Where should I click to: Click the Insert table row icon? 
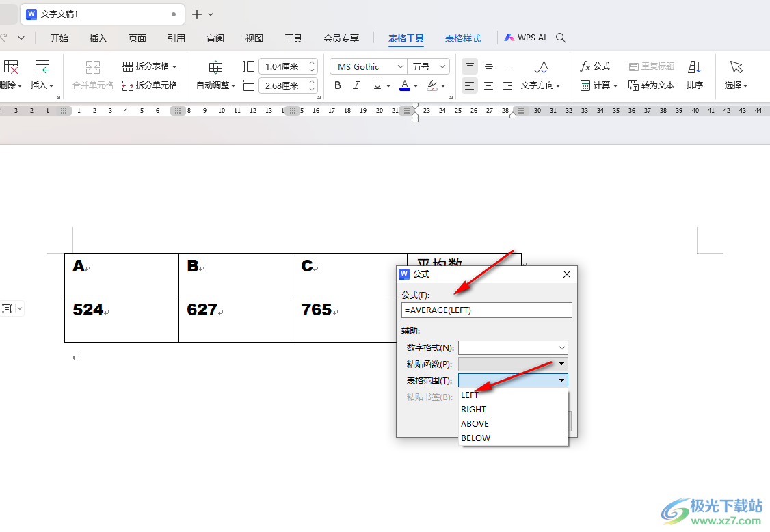42,67
